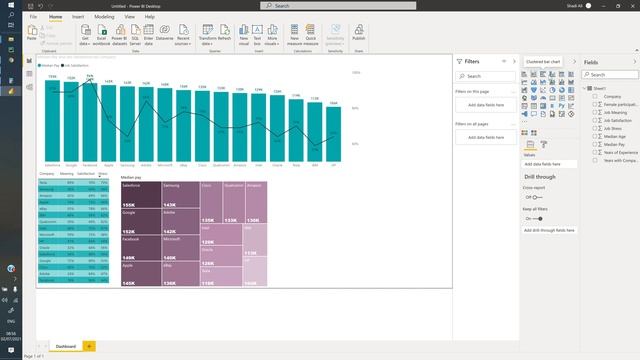Open the Help ribbon tab
This screenshot has height=360, width=640.
coord(149,17)
